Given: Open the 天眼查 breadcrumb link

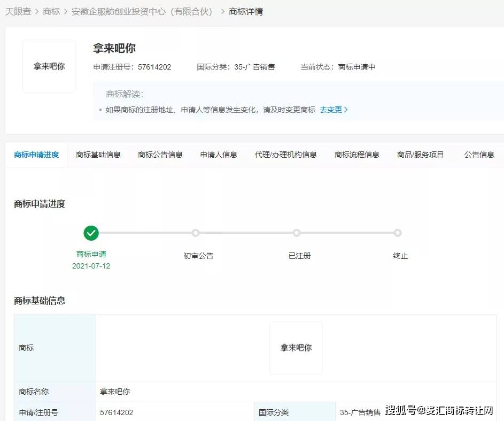Looking at the screenshot, I should click(18, 12).
